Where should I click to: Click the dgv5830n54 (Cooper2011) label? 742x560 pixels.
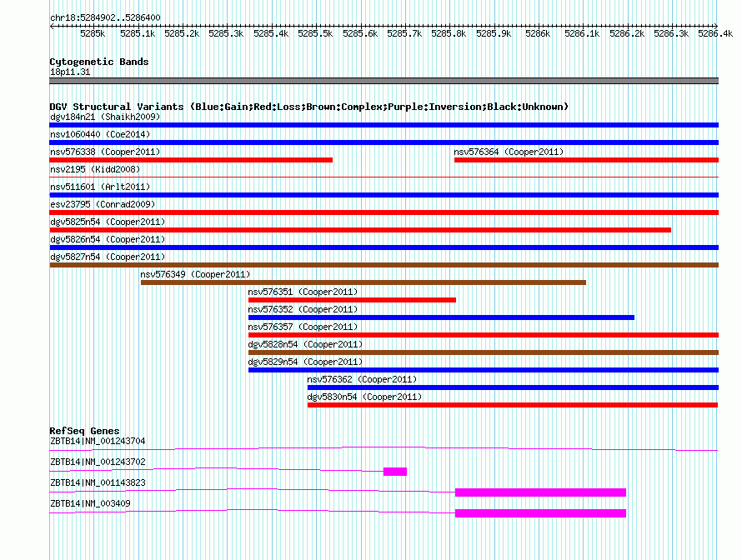[364, 397]
